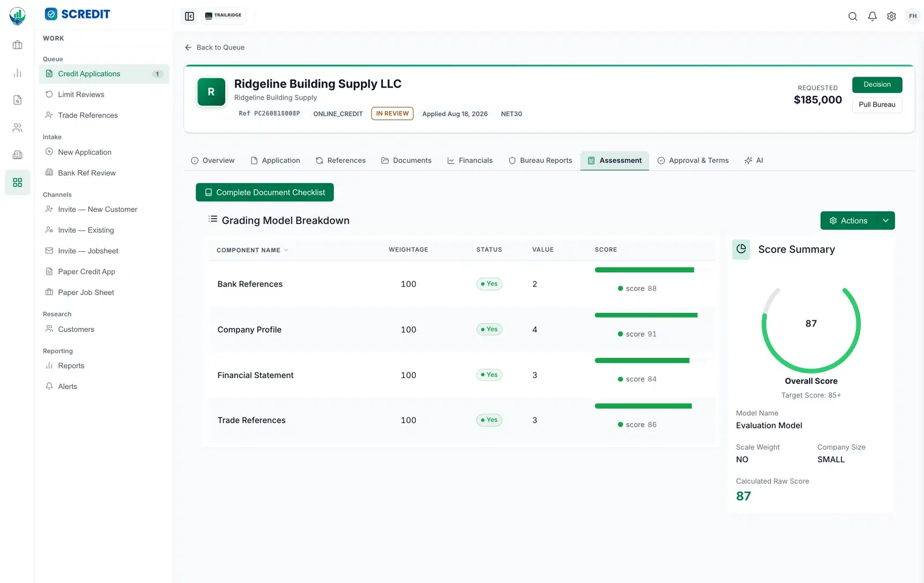Click the $185,000 requested amount
924x583 pixels.
pyautogui.click(x=818, y=100)
